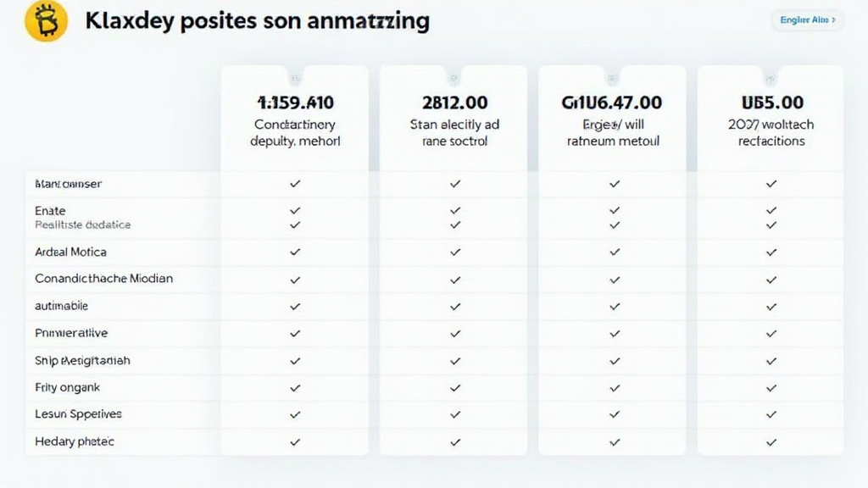This screenshot has height=488, width=868.
Task: Click the Hedary phatec row label
Action: (74, 441)
